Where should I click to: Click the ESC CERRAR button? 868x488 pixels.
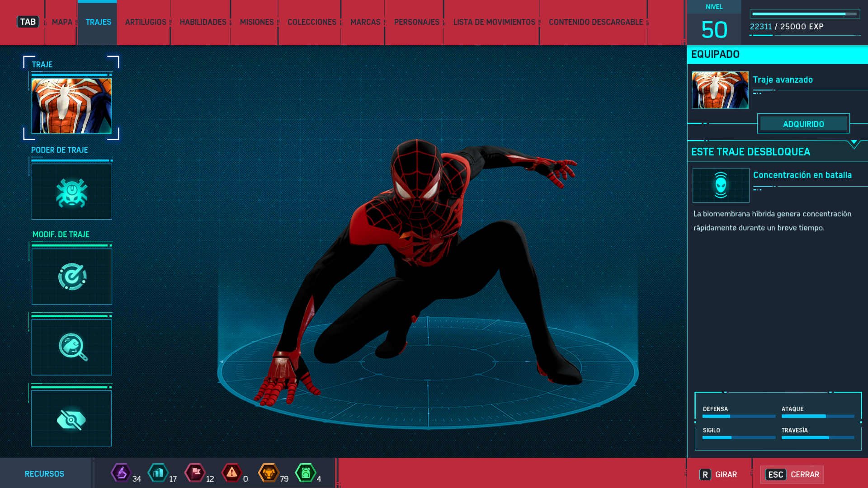coord(792,474)
